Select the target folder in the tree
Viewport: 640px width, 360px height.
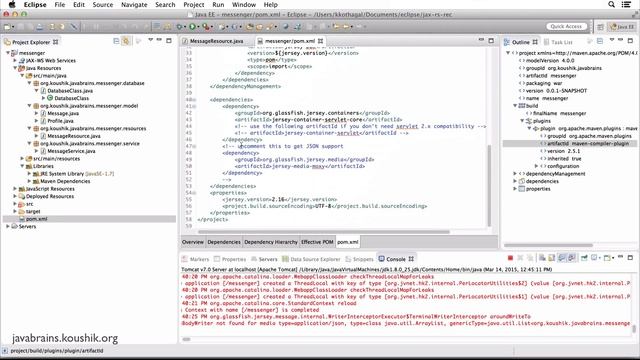(x=33, y=211)
